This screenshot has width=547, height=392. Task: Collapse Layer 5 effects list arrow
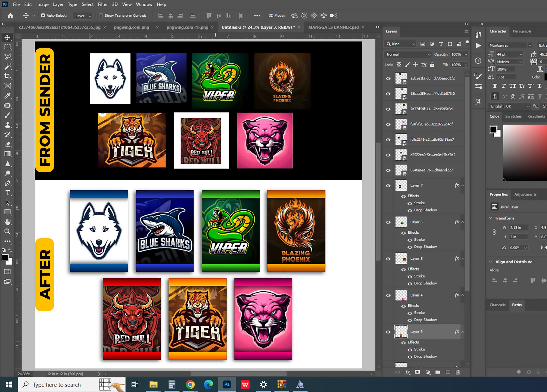463,259
